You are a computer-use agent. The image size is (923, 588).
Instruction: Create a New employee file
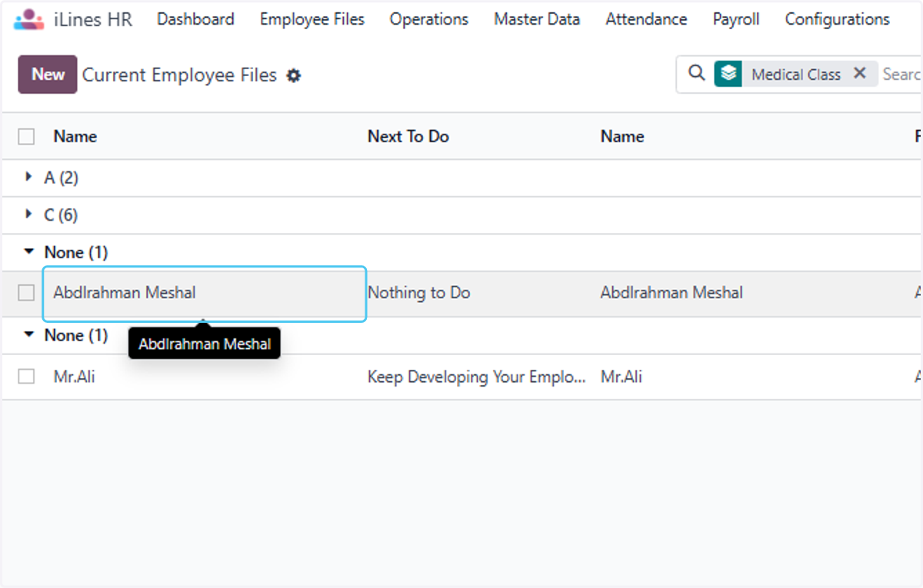tap(48, 75)
